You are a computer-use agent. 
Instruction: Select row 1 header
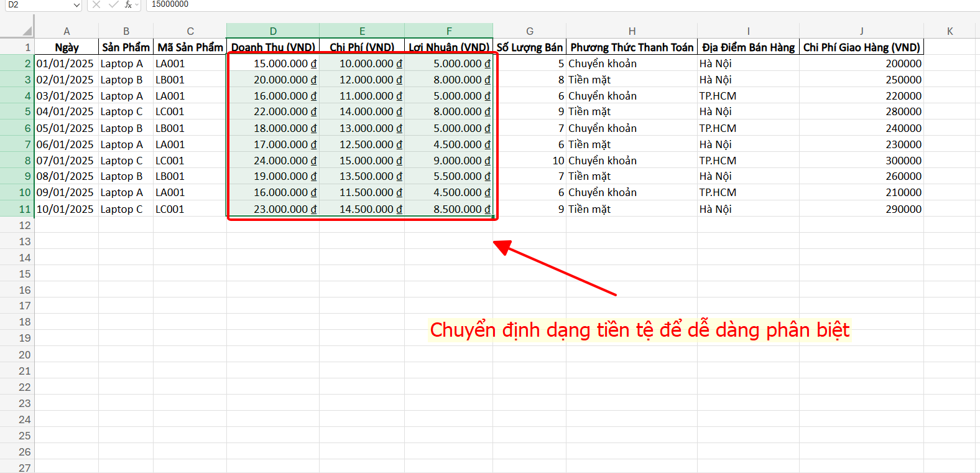17,47
